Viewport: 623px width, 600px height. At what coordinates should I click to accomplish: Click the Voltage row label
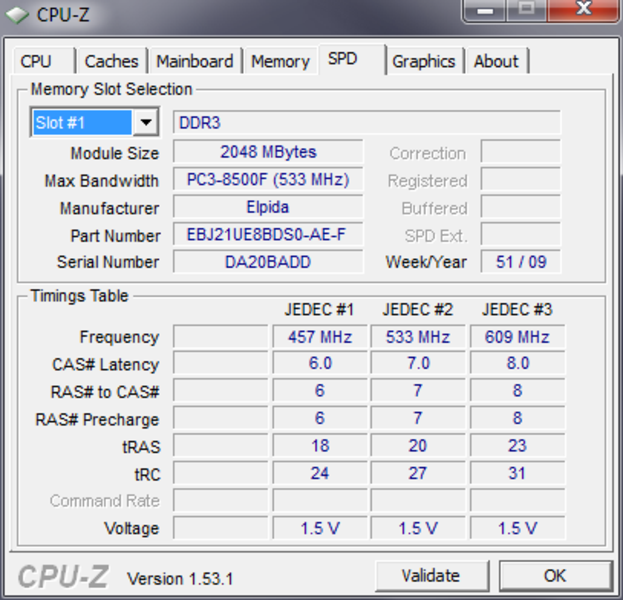[x=132, y=528]
